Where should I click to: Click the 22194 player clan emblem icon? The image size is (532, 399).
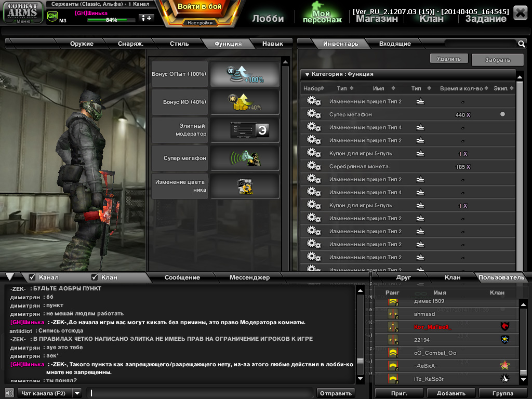tap(505, 339)
